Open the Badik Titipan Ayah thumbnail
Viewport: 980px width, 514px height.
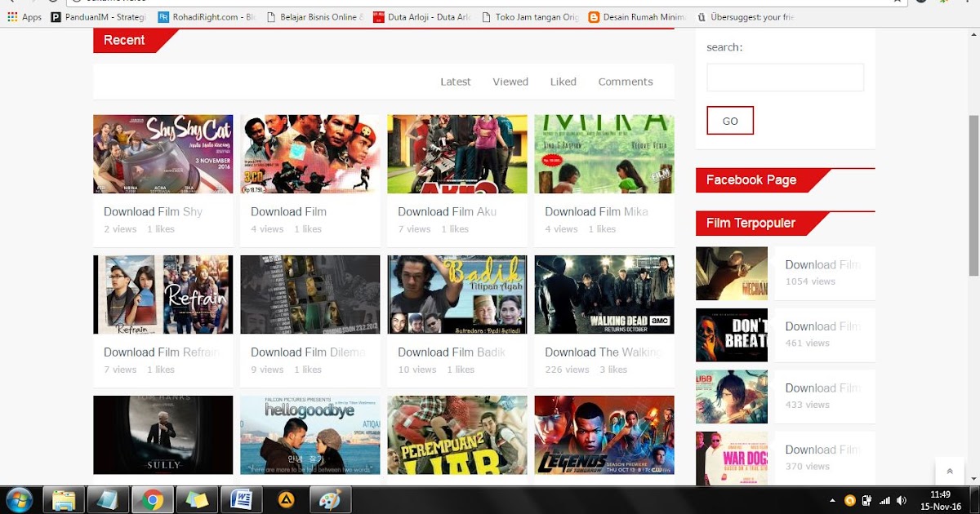(x=457, y=295)
